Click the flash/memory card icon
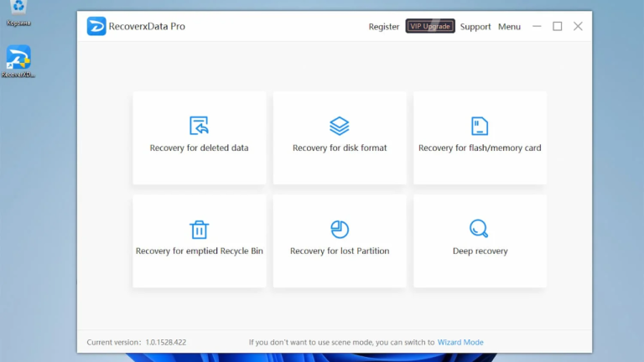644x362 pixels. coord(480,126)
